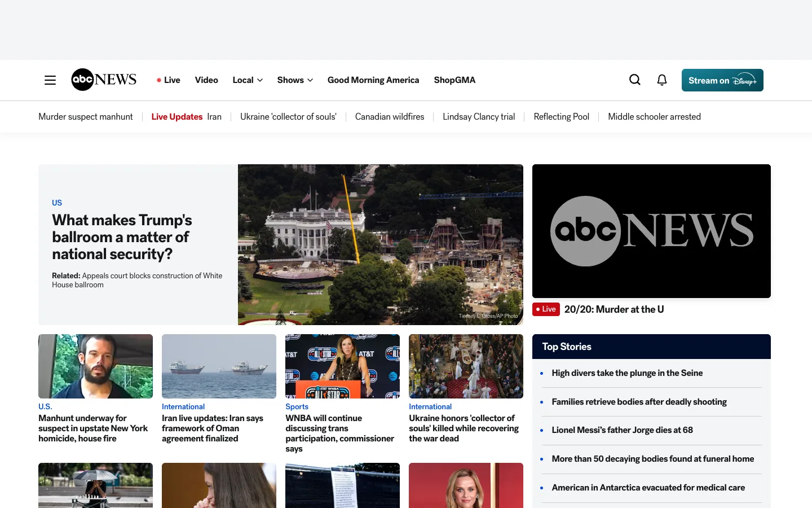Click the Stream on Disney+ button
Image resolution: width=812 pixels, height=508 pixels.
point(722,80)
